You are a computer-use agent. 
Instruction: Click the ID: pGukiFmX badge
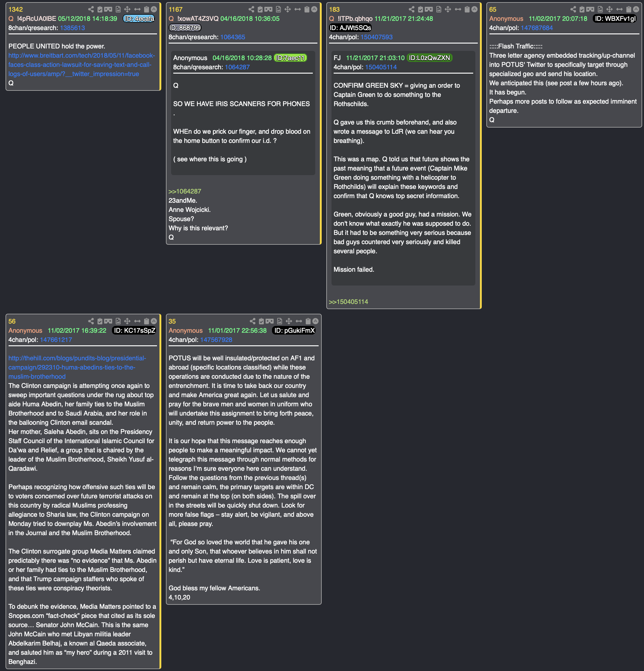point(294,331)
